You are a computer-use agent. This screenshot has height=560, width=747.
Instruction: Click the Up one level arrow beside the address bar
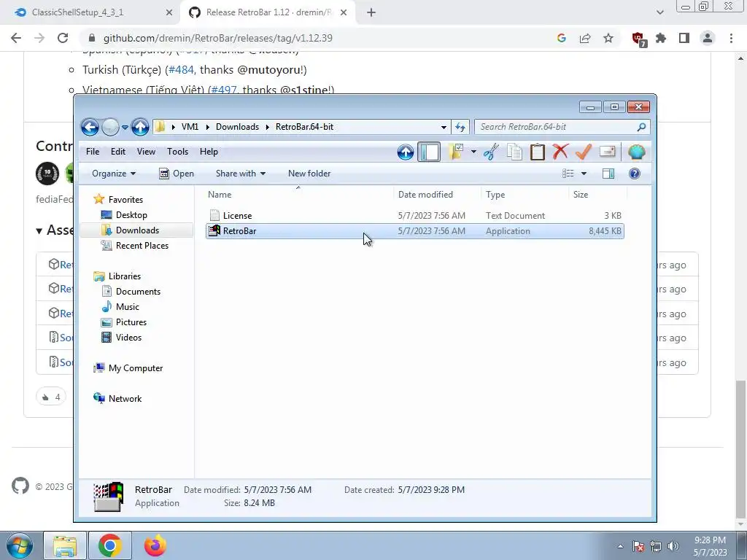140,127
